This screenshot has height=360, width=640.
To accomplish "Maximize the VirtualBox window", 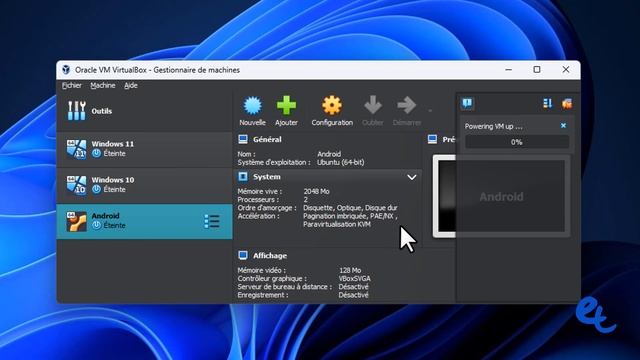I will 537,70.
